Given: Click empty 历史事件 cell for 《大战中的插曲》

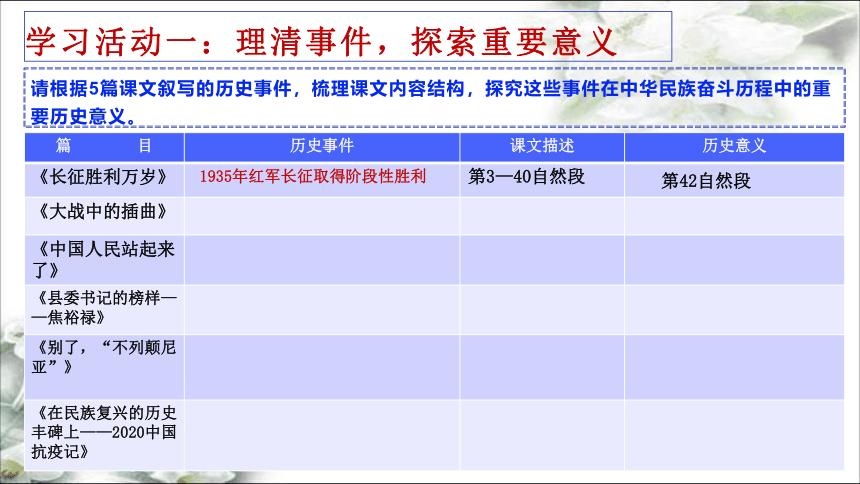Looking at the screenshot, I should [x=322, y=216].
